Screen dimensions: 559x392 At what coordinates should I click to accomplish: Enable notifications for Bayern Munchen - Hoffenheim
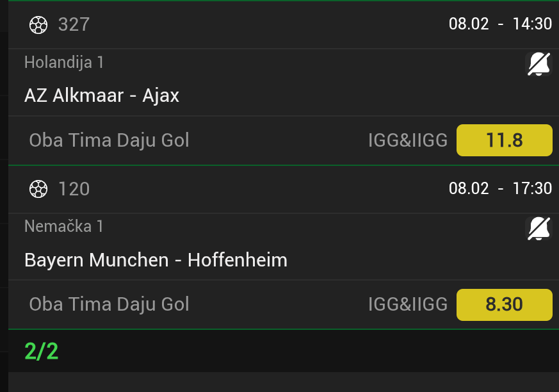point(539,228)
